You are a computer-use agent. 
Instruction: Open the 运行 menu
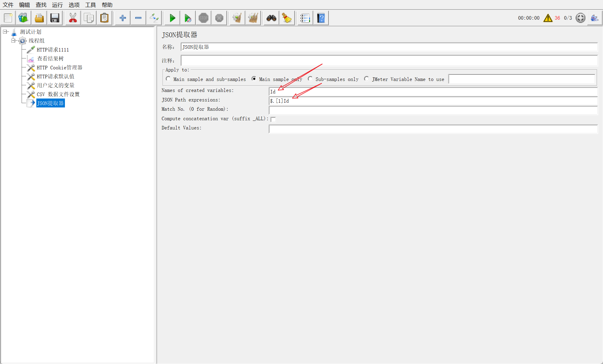coord(57,5)
